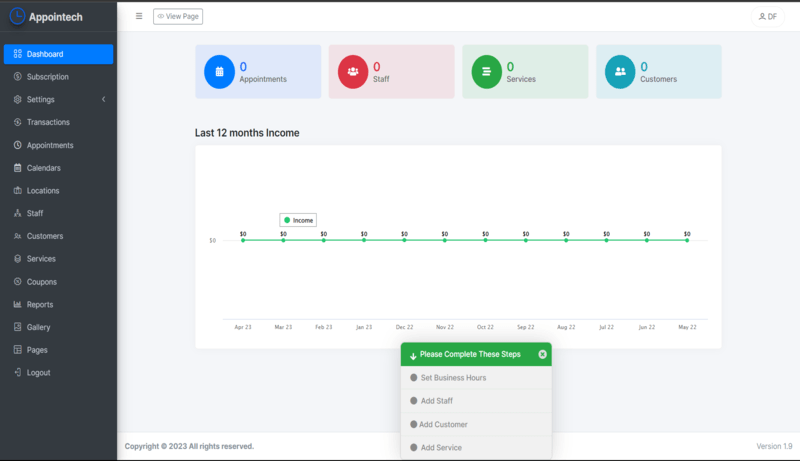Click the Subscription dollar icon in the sidebar
Image resolution: width=800 pixels, height=461 pixels.
(x=17, y=76)
